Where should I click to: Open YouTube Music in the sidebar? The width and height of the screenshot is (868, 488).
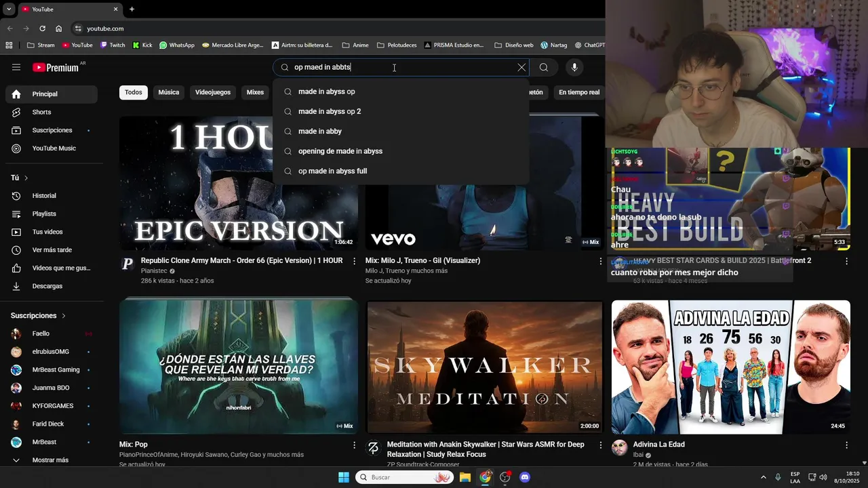point(52,148)
